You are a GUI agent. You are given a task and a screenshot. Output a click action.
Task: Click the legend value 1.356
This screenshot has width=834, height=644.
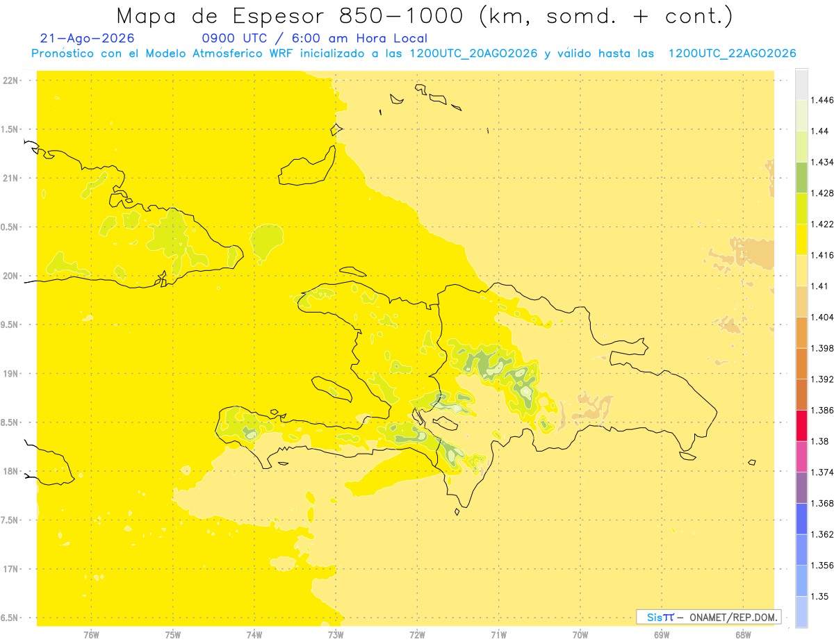[822, 565]
